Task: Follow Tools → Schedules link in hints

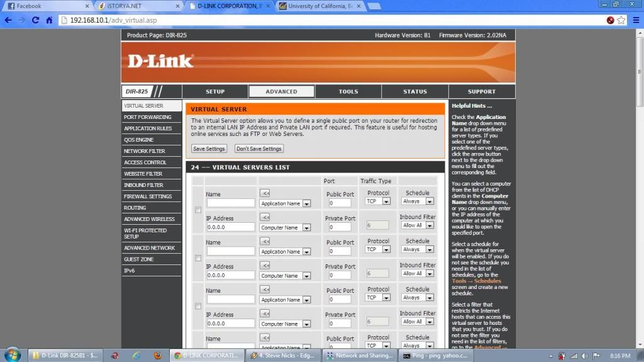Action: [x=476, y=281]
